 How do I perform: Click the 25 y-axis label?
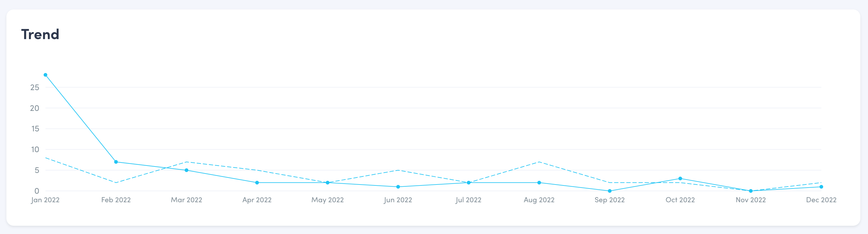pyautogui.click(x=35, y=87)
